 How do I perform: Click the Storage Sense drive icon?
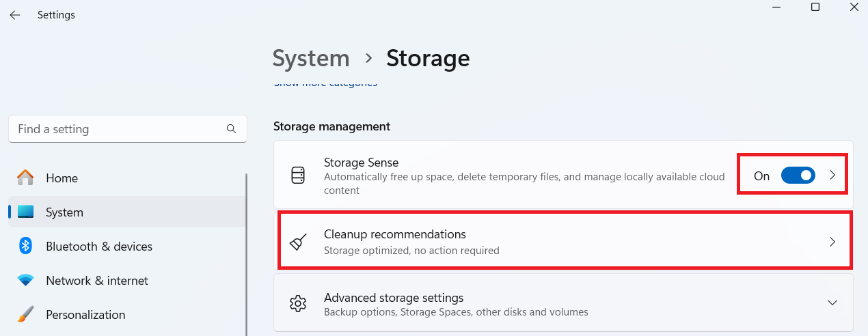pyautogui.click(x=298, y=176)
